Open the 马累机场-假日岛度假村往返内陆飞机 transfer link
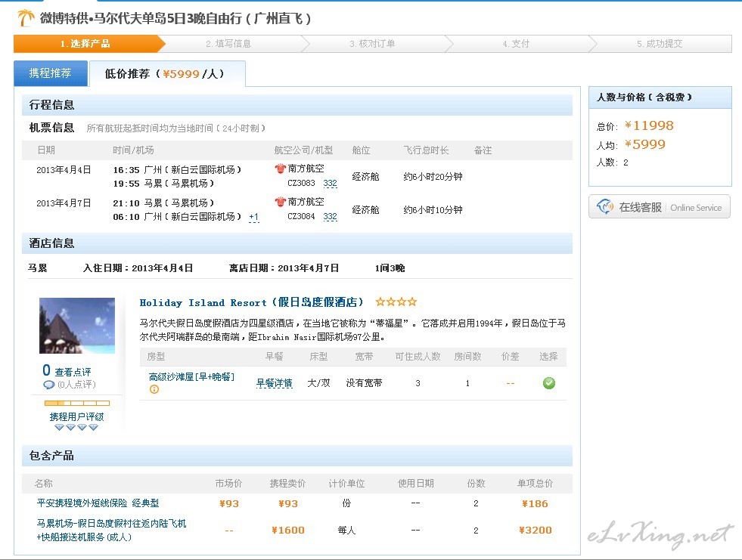The image size is (742, 560). tap(112, 531)
